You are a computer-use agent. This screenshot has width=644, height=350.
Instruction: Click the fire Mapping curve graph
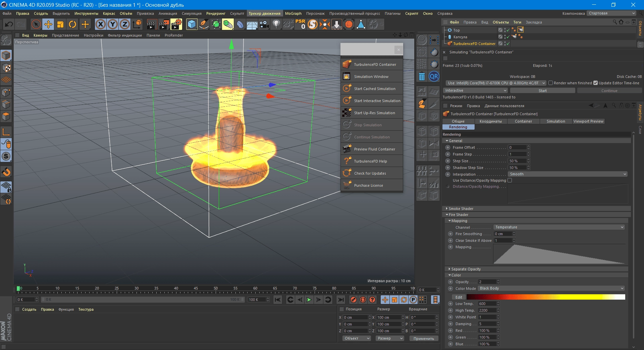click(559, 254)
